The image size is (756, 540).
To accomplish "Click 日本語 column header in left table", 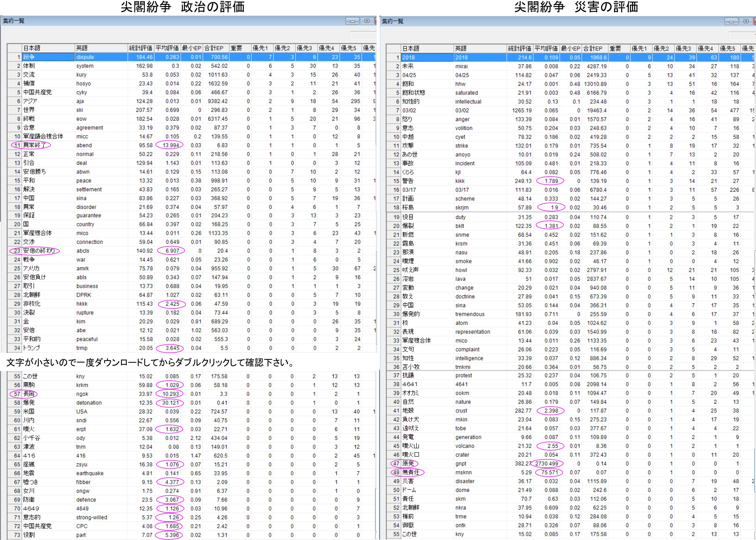I will (x=48, y=48).
